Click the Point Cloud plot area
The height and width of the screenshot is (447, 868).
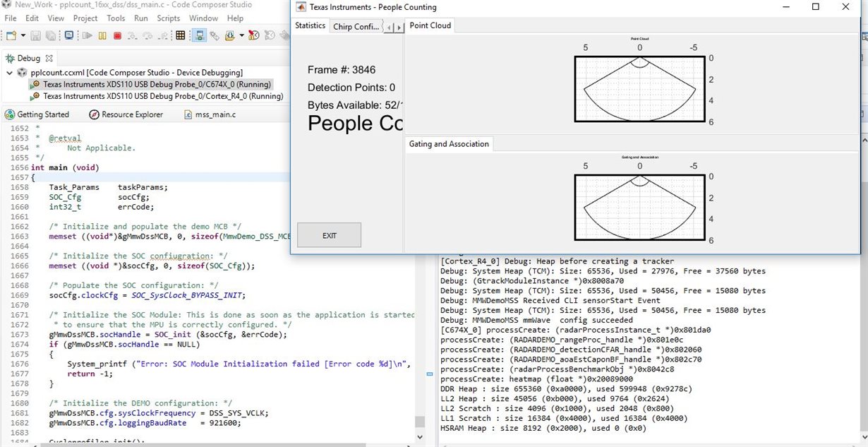pos(639,89)
